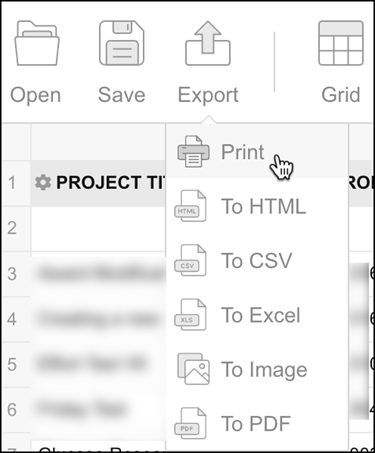Click the HTML file icon

190,206
